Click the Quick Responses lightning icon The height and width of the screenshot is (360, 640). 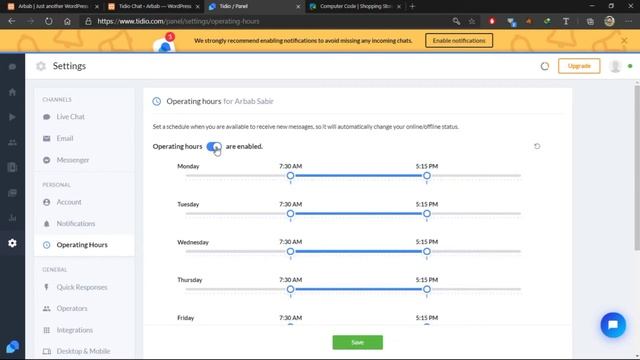[x=47, y=287]
